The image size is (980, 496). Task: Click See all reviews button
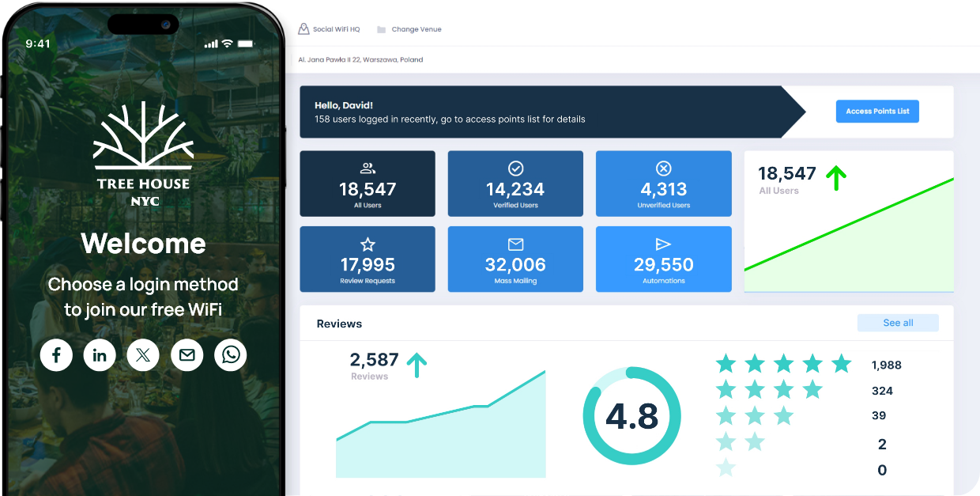click(x=898, y=323)
